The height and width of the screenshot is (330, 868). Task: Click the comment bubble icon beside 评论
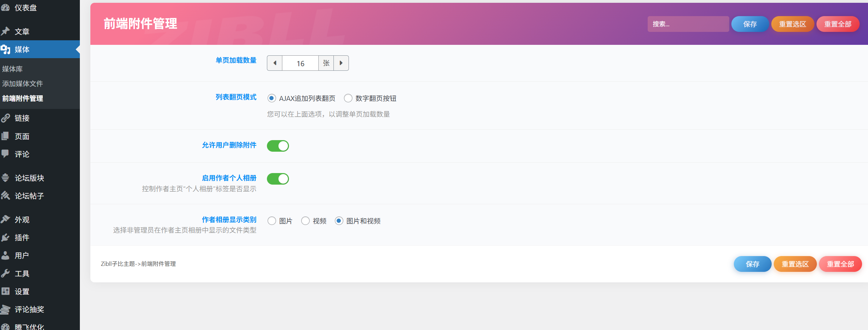pyautogui.click(x=5, y=154)
